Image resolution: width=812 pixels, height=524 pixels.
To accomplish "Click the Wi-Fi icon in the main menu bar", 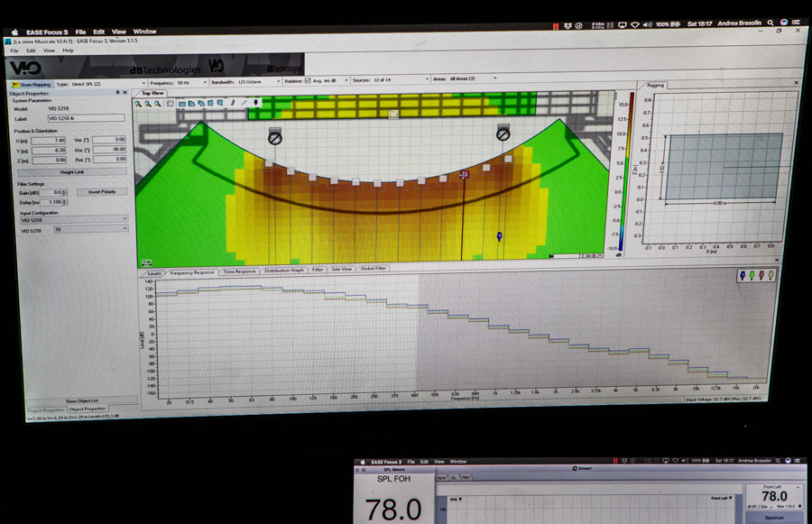I will pos(635,24).
